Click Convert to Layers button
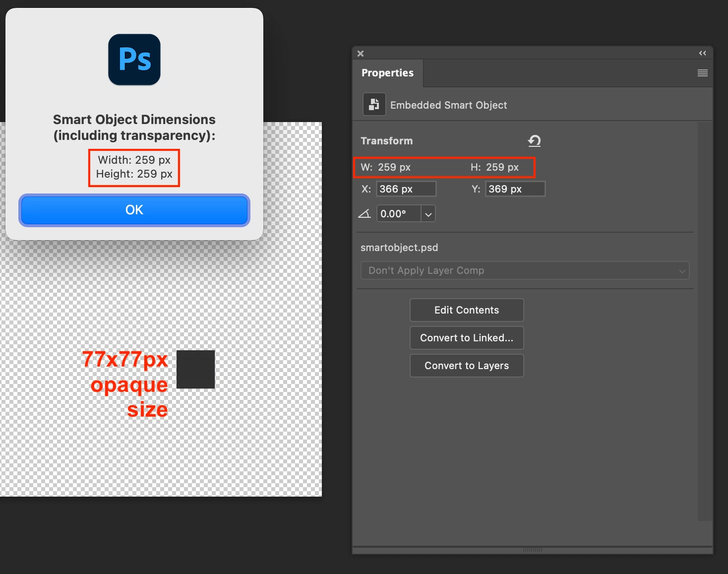This screenshot has width=728, height=574. click(467, 366)
